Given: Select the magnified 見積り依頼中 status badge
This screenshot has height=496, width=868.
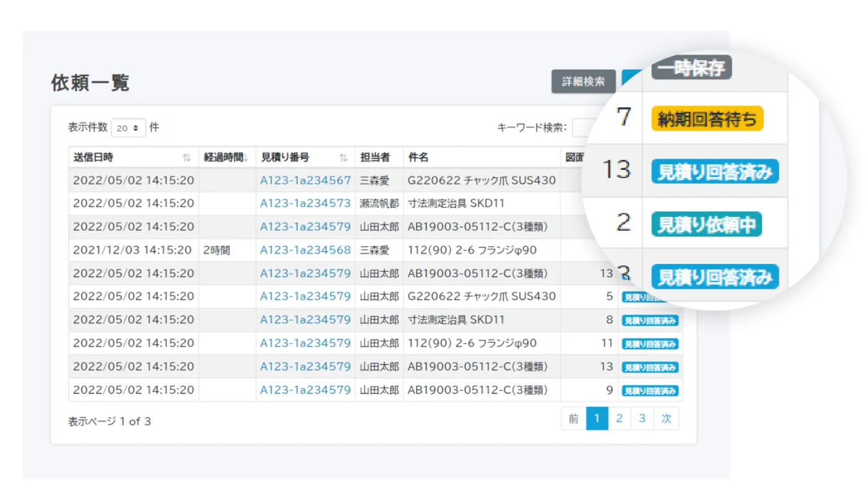Looking at the screenshot, I should [706, 224].
